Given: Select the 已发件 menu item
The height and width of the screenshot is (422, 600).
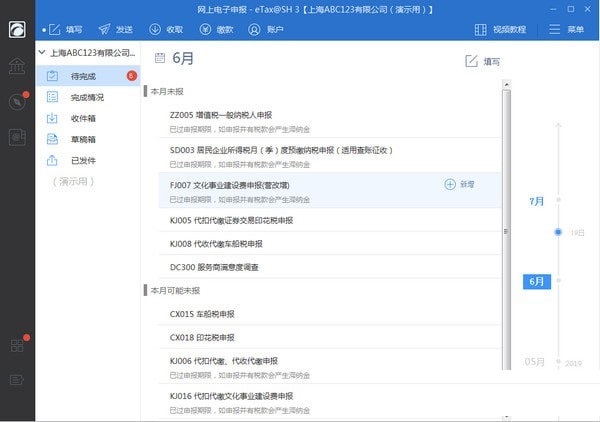Looking at the screenshot, I should 88,160.
